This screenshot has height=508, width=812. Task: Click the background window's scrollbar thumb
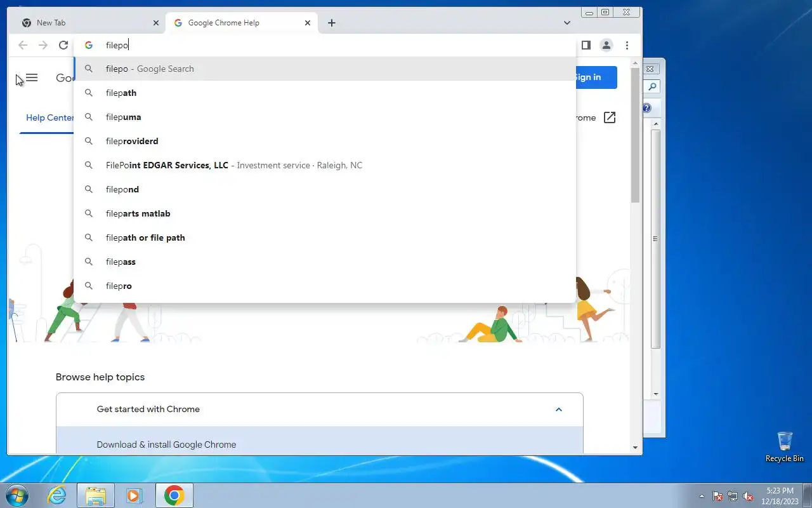click(x=656, y=239)
